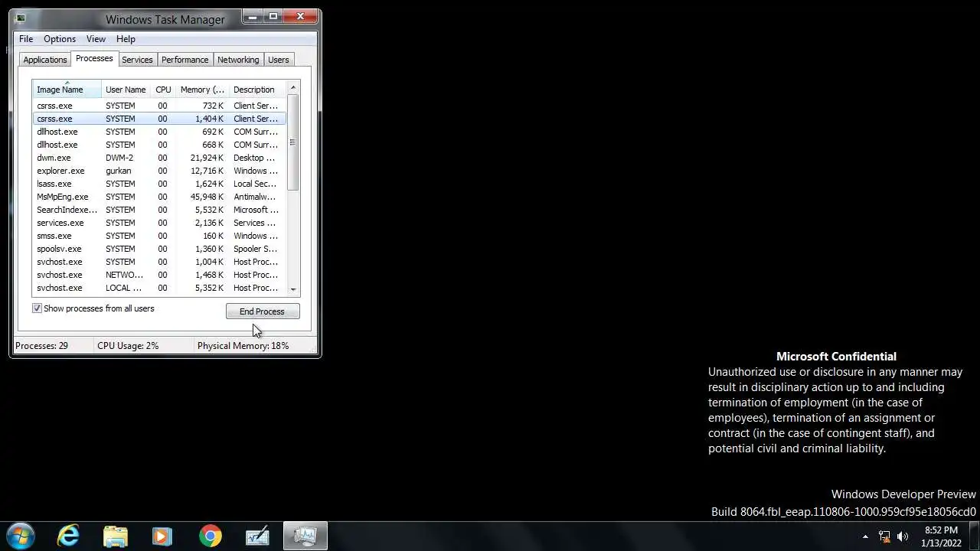Screen dimensions: 980x551
Task: Maximize the Task Manager window
Action: coord(273,16)
